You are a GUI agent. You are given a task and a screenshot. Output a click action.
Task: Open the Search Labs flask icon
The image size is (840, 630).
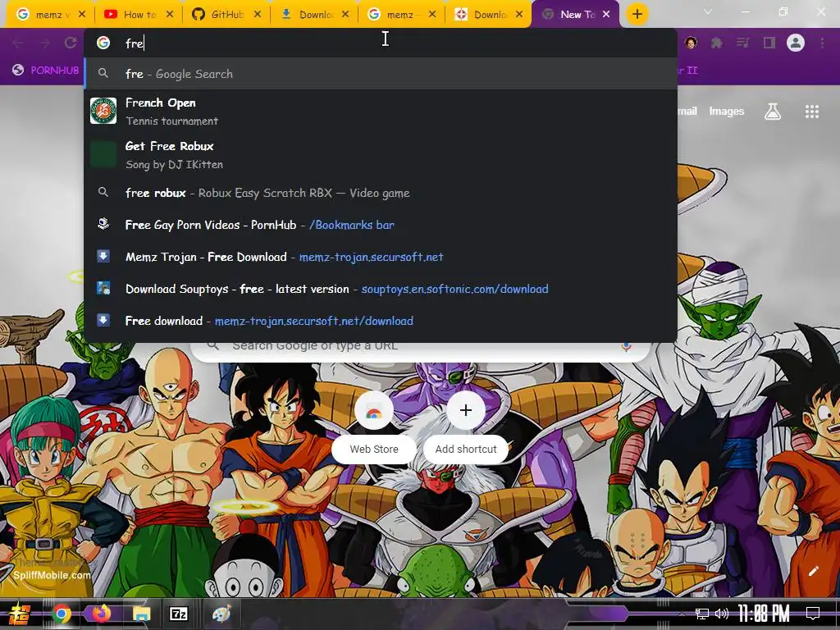pyautogui.click(x=773, y=112)
